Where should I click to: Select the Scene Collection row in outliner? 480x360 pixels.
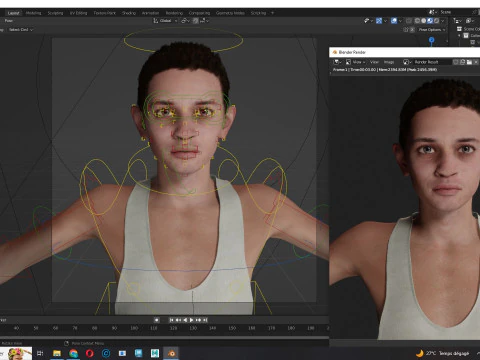[468, 29]
